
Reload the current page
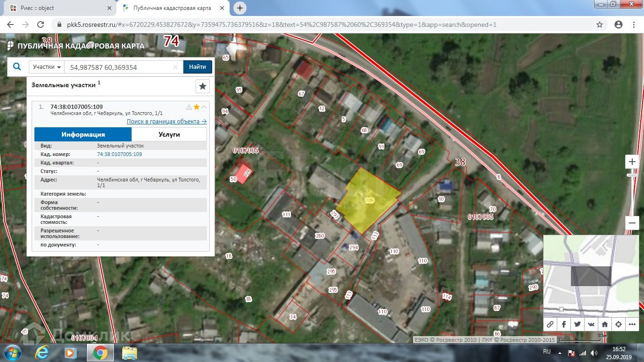[x=40, y=25]
